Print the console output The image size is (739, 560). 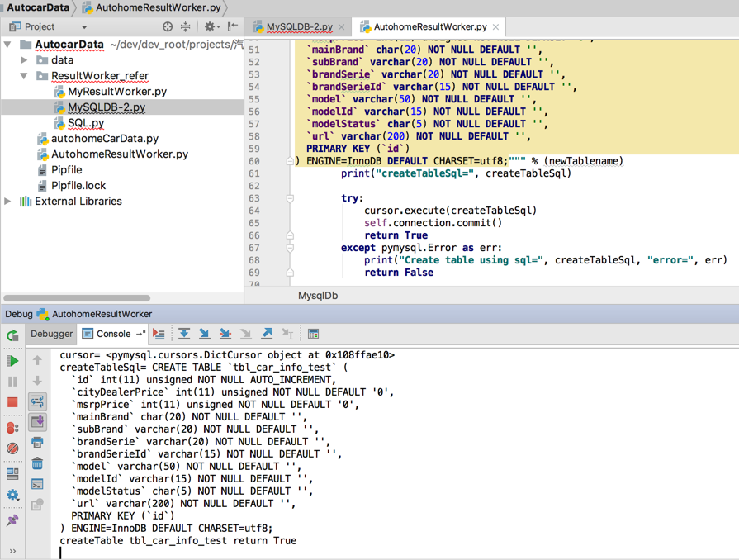point(37,443)
